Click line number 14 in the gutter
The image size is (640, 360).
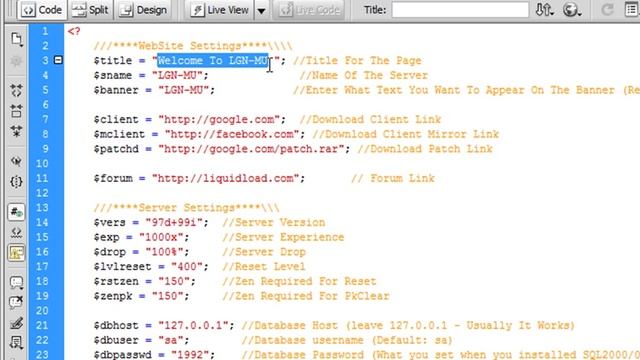tap(42, 222)
